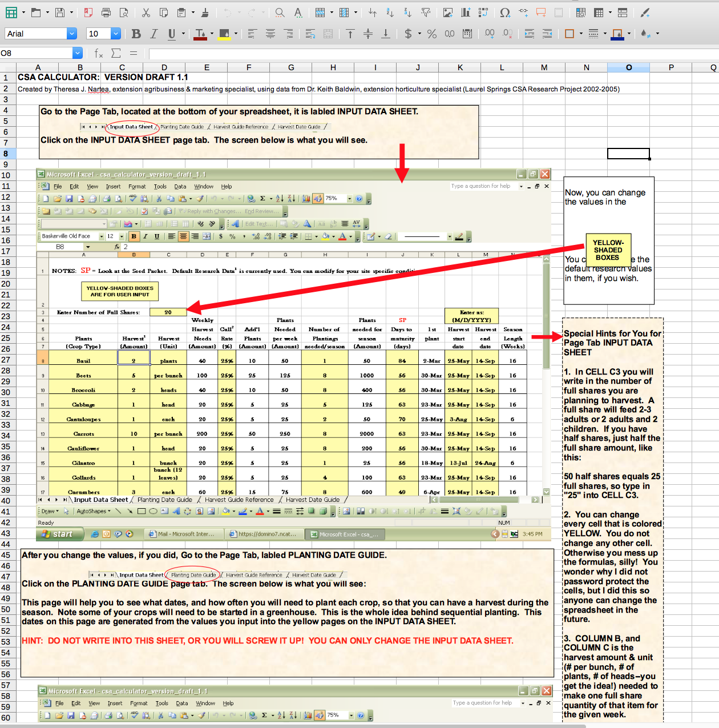This screenshot has height=728, width=719.
Task: Open the Arial font name dropdown
Action: point(72,34)
